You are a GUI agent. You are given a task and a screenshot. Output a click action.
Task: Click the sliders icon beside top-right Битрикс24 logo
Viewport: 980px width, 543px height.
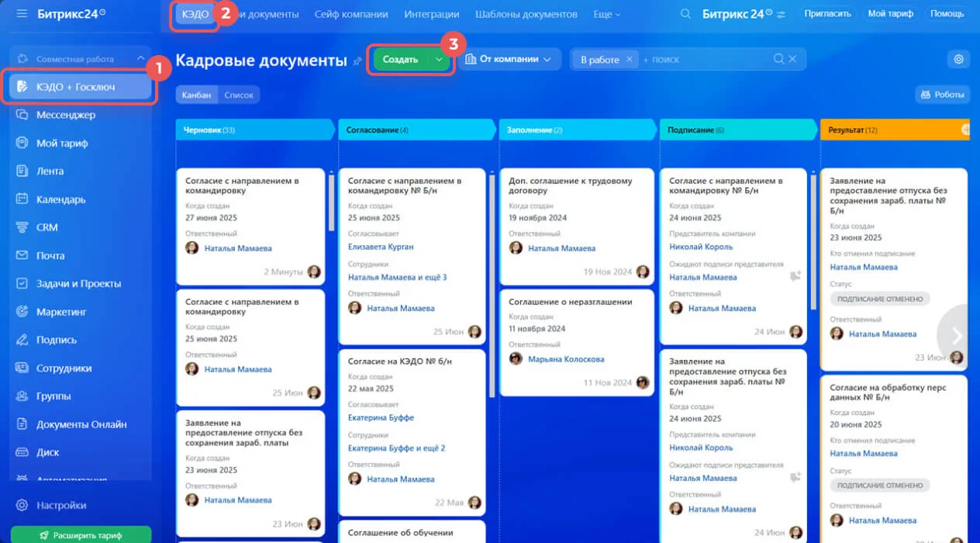[x=781, y=14]
